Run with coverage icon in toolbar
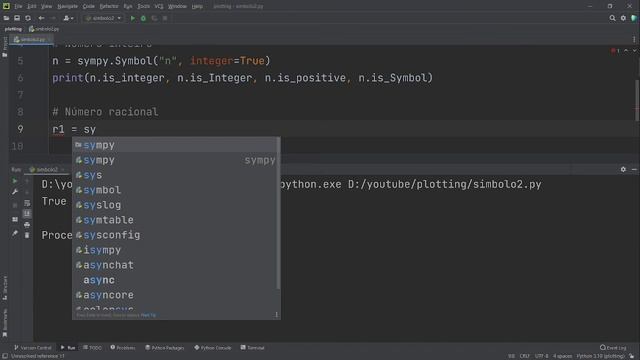This screenshot has height=360, width=640. pos(154,18)
